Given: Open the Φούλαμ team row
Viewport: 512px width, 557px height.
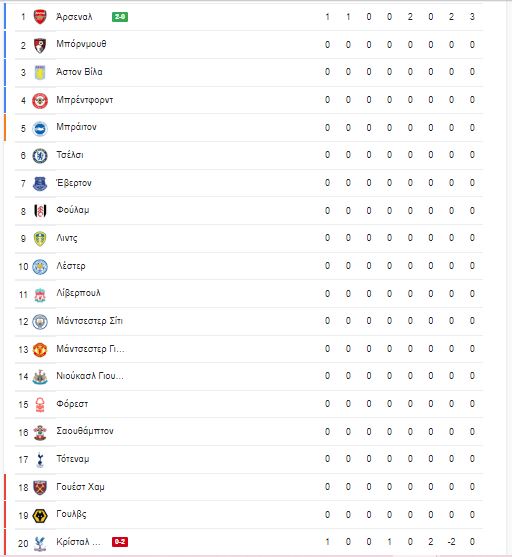Looking at the screenshot, I should 249,211.
